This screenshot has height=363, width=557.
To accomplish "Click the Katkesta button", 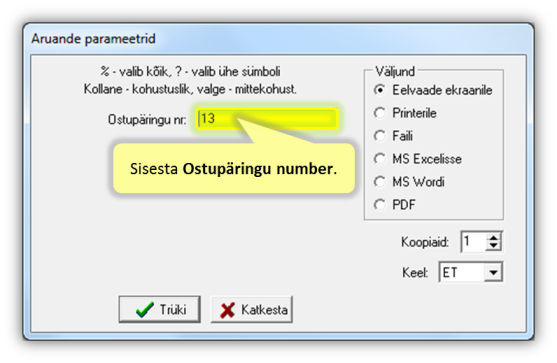I will [x=252, y=309].
